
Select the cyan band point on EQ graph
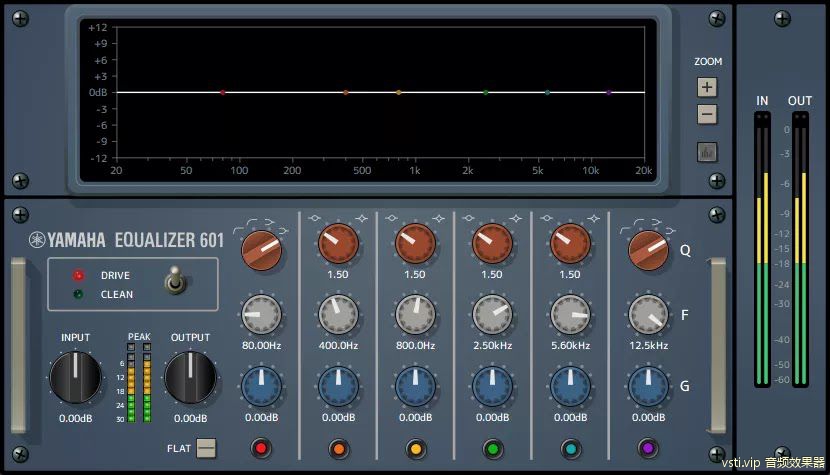[547, 92]
